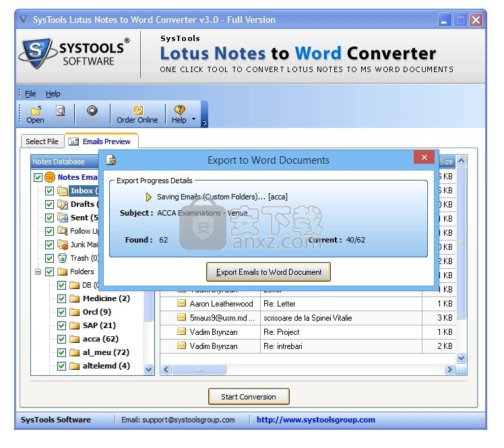This screenshot has width=504, height=448.
Task: Open the Help toolbar dropdown arrow
Action: click(193, 119)
